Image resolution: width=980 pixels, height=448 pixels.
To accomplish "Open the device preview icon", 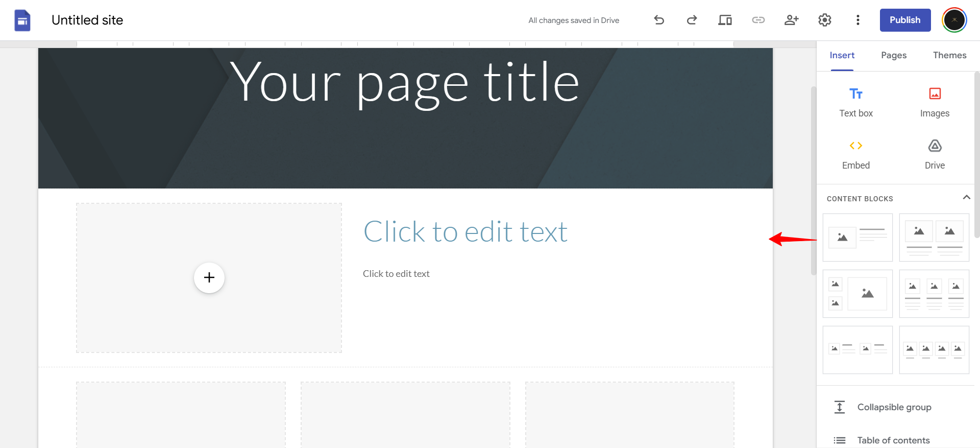I will (725, 20).
